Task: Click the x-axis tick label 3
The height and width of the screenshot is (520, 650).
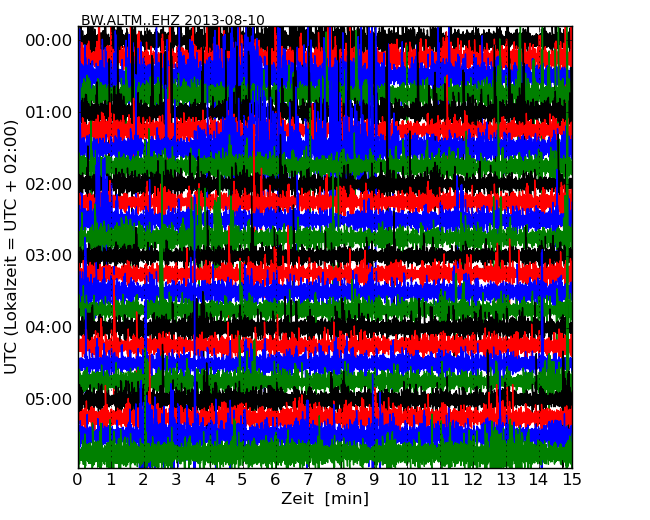Action: [177, 479]
